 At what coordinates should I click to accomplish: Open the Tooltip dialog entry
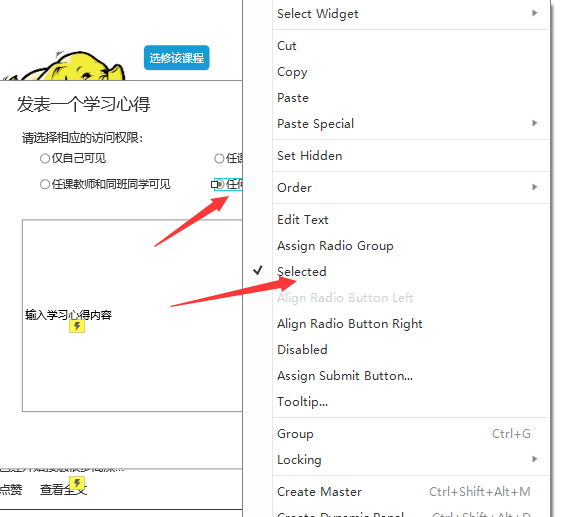pos(411,402)
